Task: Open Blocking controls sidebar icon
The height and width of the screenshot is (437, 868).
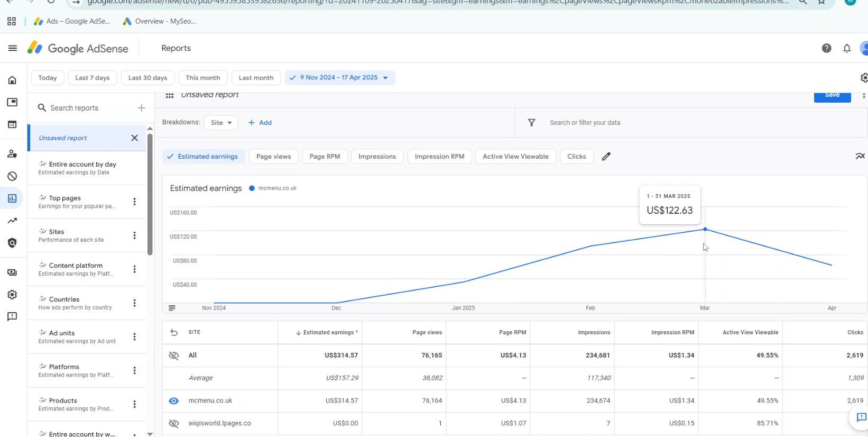Action: coord(12,176)
